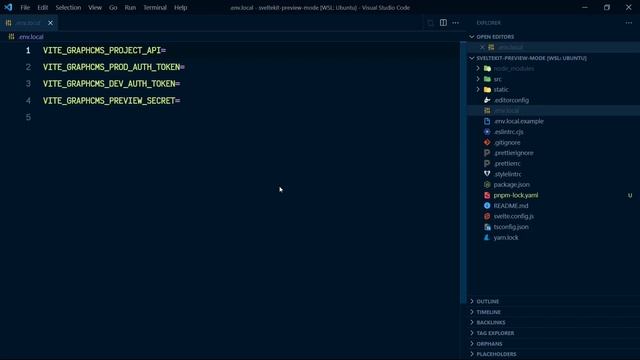Screen dimensions: 640x360
Task: Click the yarn.lock icon
Action: tap(487, 238)
